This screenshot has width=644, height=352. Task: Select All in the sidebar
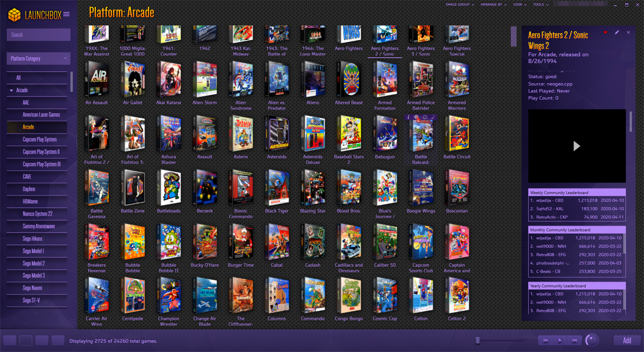click(x=37, y=78)
